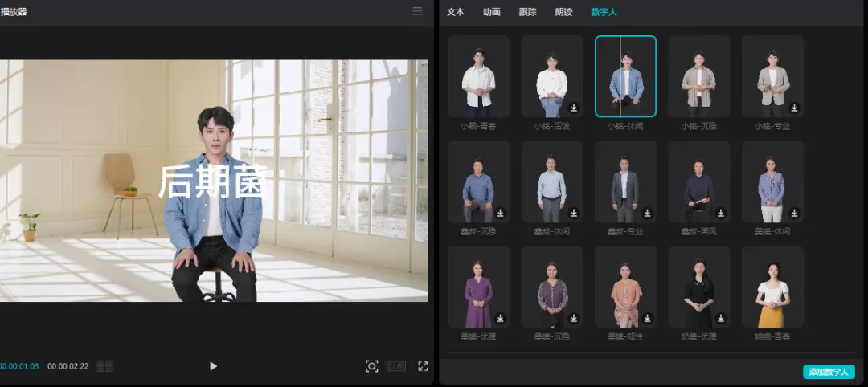Download the 小铭-专业 digital human
The image size is (868, 387).
[x=794, y=108]
